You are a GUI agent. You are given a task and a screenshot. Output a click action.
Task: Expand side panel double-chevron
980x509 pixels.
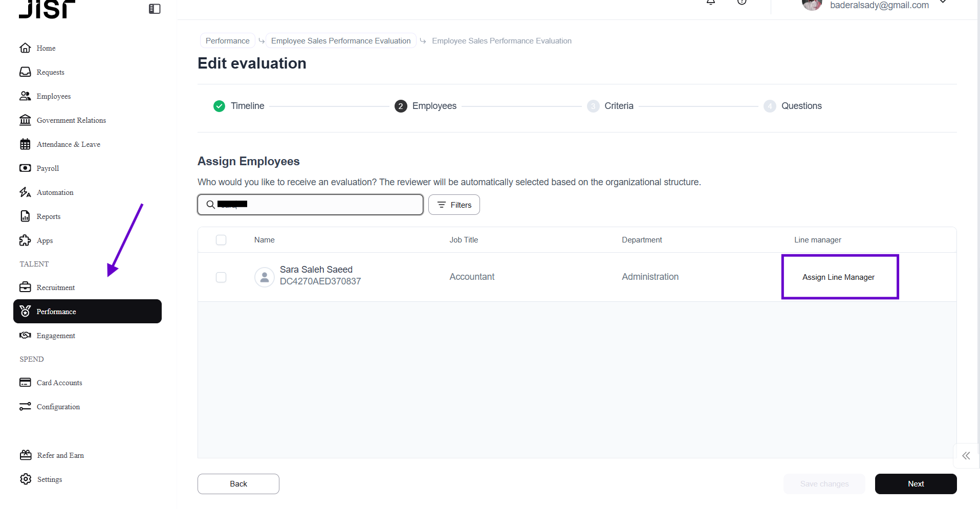click(x=966, y=456)
